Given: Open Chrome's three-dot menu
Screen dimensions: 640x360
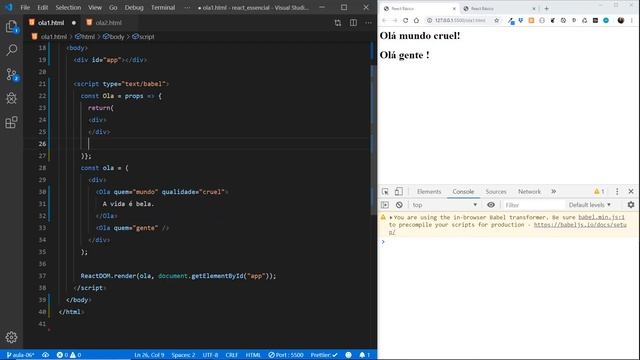Looking at the screenshot, I should [632, 20].
